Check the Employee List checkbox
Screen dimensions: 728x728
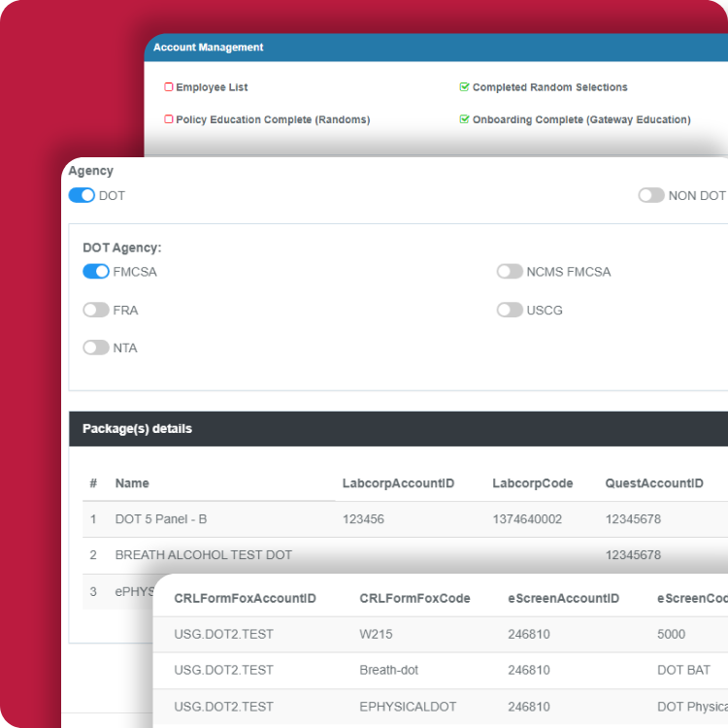(x=169, y=86)
